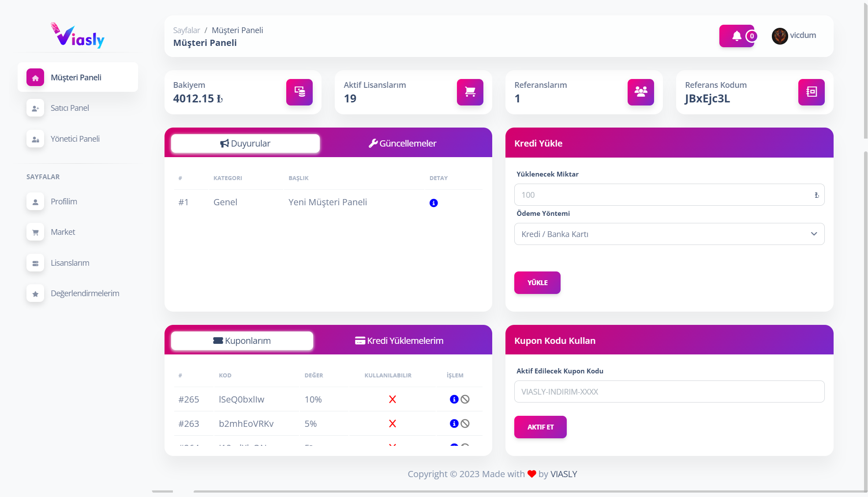
Task: Click the Sayfalar breadcrumb link
Action: tap(186, 30)
